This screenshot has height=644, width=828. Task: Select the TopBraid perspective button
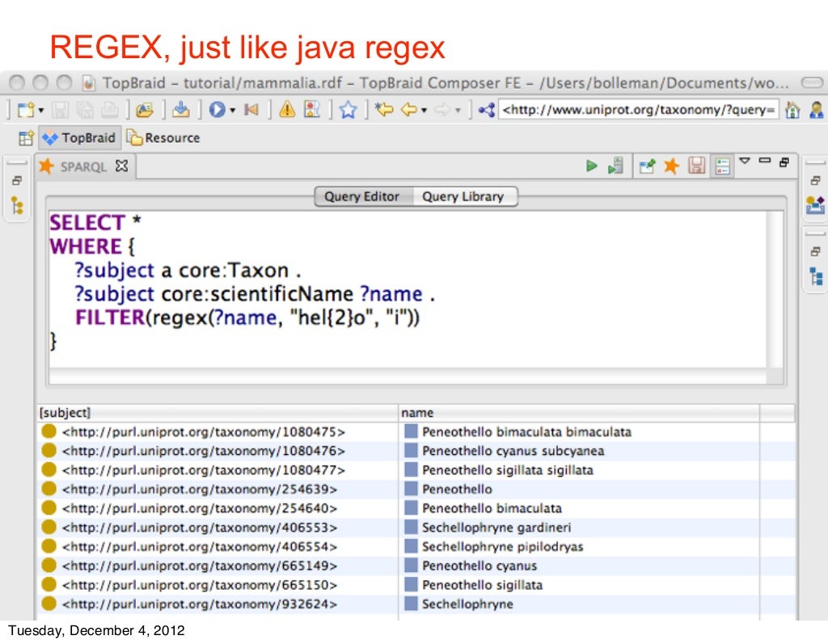(x=79, y=138)
